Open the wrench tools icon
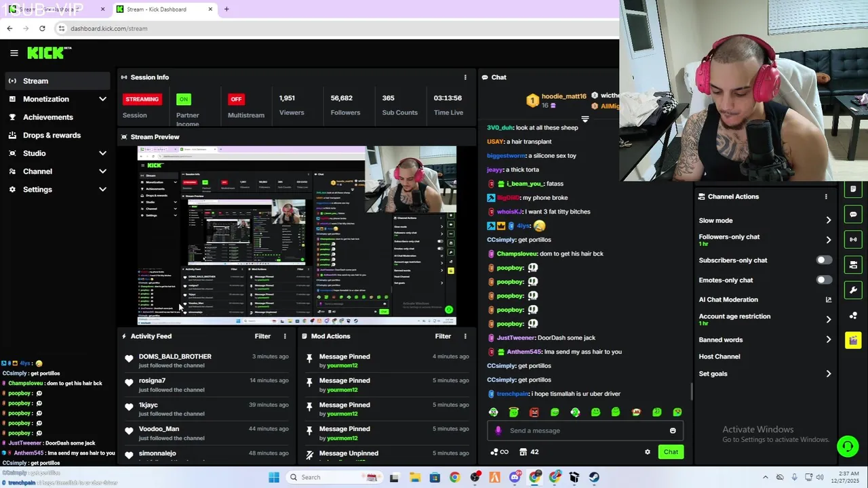 (x=853, y=290)
